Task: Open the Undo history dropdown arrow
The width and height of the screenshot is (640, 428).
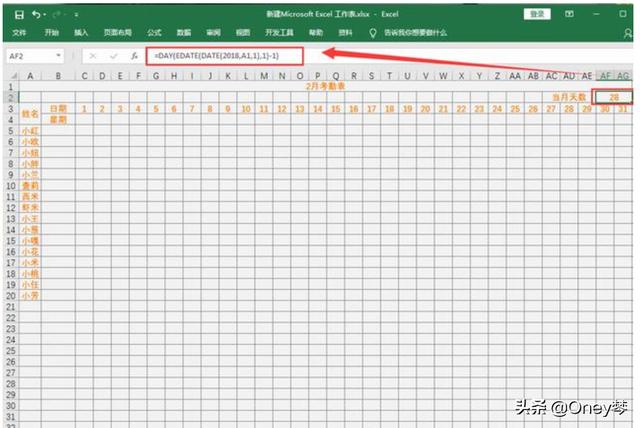Action: coord(46,15)
